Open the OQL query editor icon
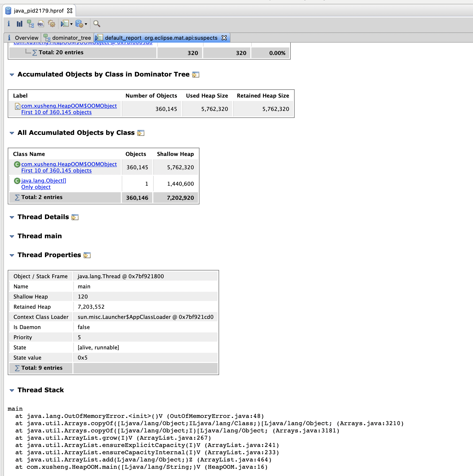The width and height of the screenshot is (473, 476). (x=41, y=24)
